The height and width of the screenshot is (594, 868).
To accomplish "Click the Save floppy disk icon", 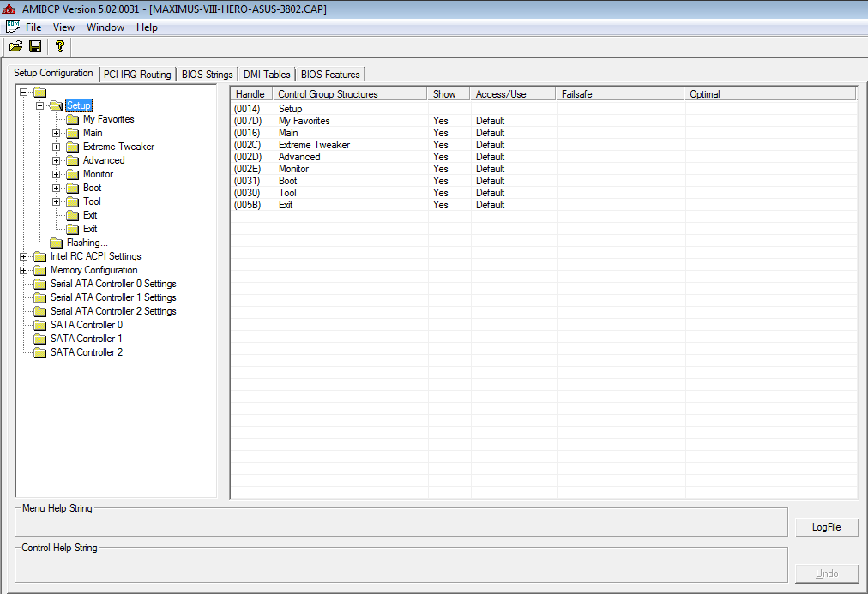I will (x=35, y=46).
